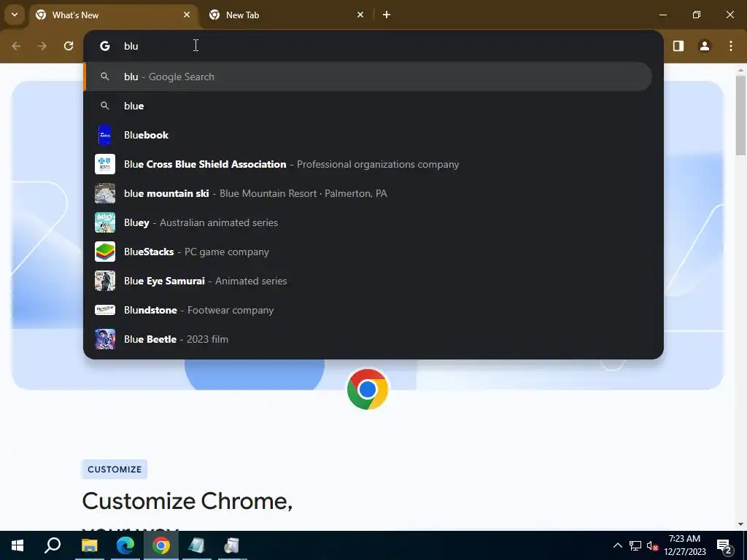This screenshot has width=747, height=560.
Task: Click the Blundstone logo thumbnail
Action: 105,310
